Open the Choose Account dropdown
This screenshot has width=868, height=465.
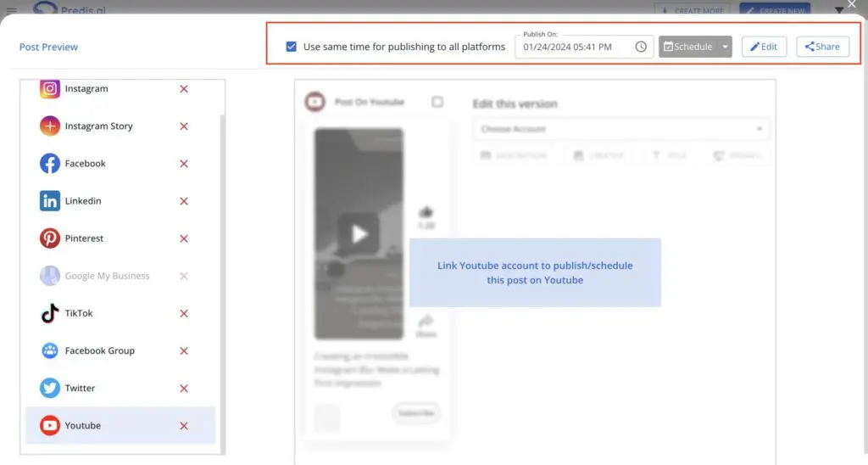point(620,129)
